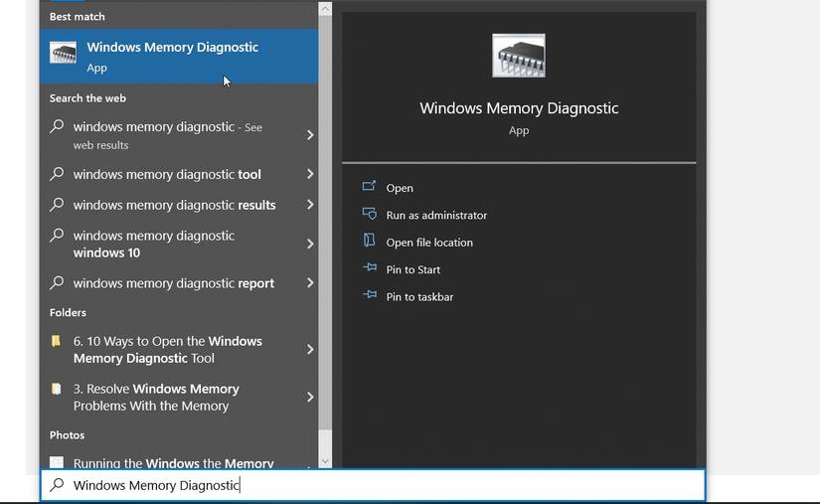This screenshot has height=504, width=820.
Task: Click the large Windows Memory Diagnostic app icon
Action: point(518,57)
